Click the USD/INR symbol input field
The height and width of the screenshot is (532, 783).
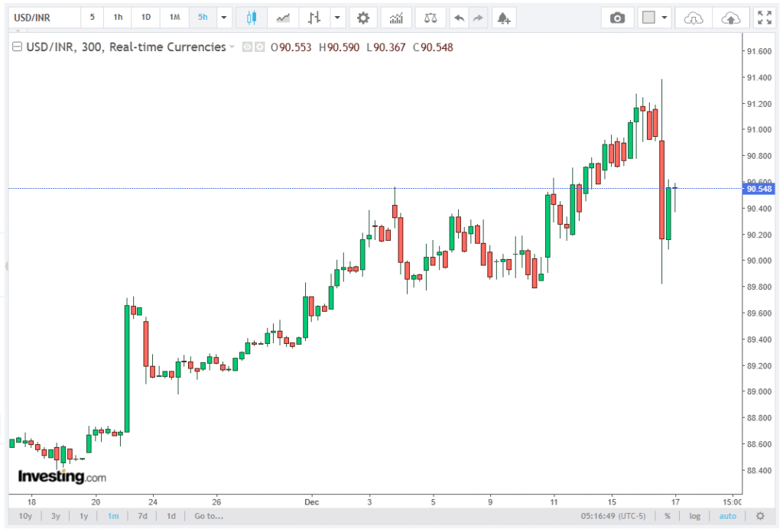(x=42, y=17)
